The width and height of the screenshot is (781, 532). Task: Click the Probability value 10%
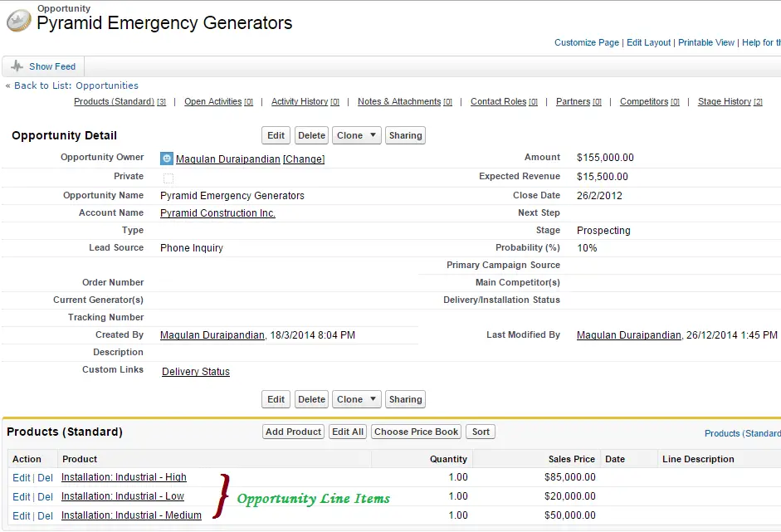pyautogui.click(x=587, y=247)
